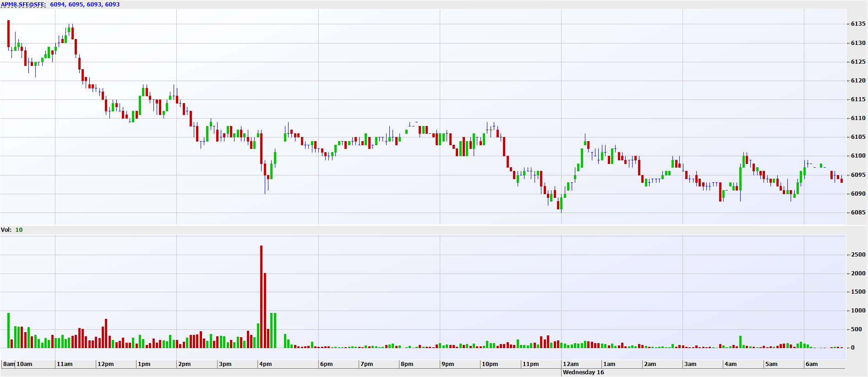Viewport: 868px width, 377px height.
Task: Click the 2500 volume axis label
Action: click(x=858, y=255)
